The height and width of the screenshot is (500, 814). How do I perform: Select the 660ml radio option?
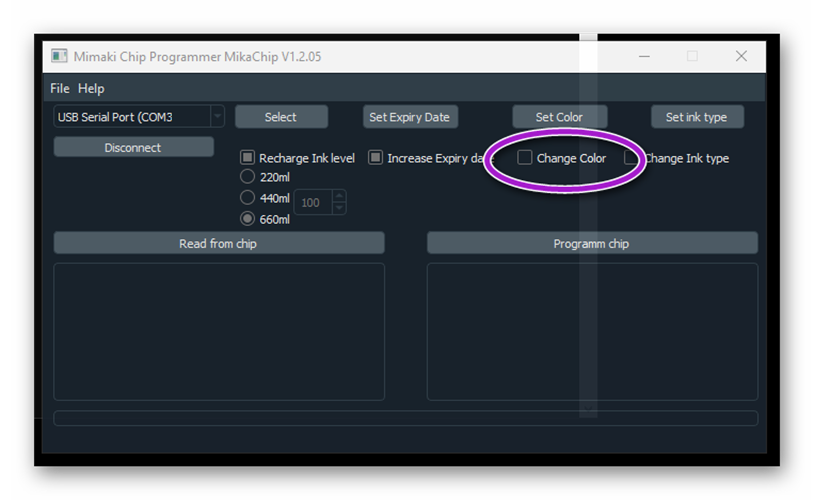pyautogui.click(x=248, y=219)
